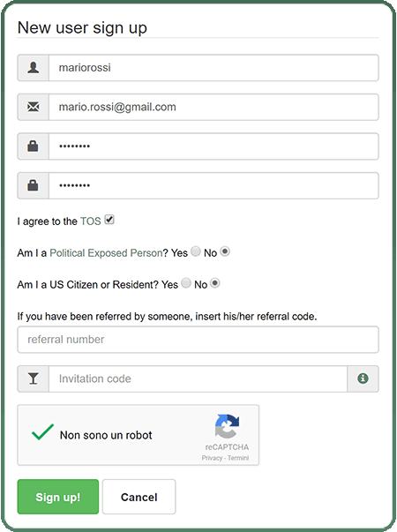Click the green Sign up! button
This screenshot has width=397, height=532.
[58, 497]
